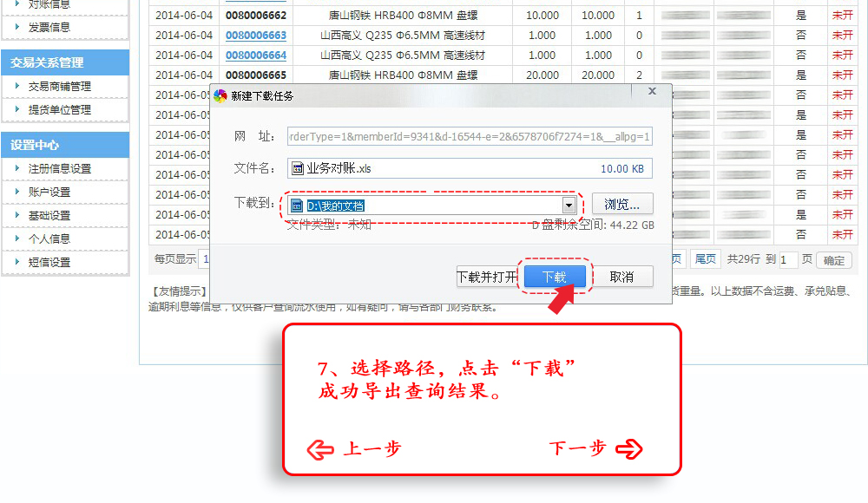The width and height of the screenshot is (868, 503).
Task: Click the folder icon in the 下载到 path box
Action: (296, 206)
